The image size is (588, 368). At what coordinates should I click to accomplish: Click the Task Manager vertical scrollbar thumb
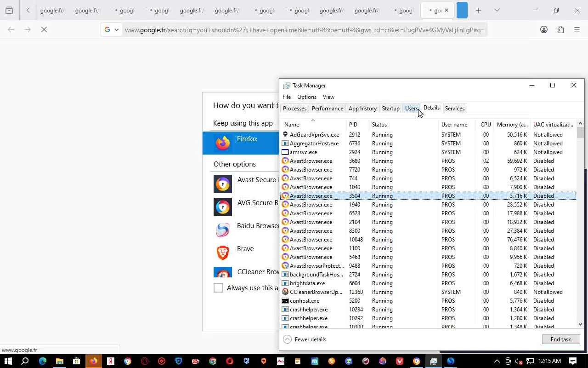[580, 133]
